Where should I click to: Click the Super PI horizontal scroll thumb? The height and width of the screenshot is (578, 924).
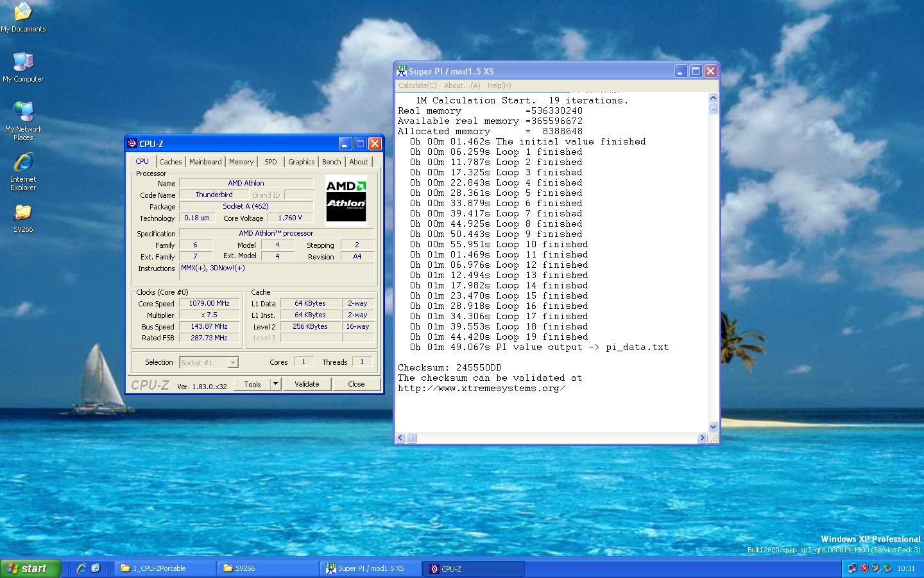pos(411,438)
